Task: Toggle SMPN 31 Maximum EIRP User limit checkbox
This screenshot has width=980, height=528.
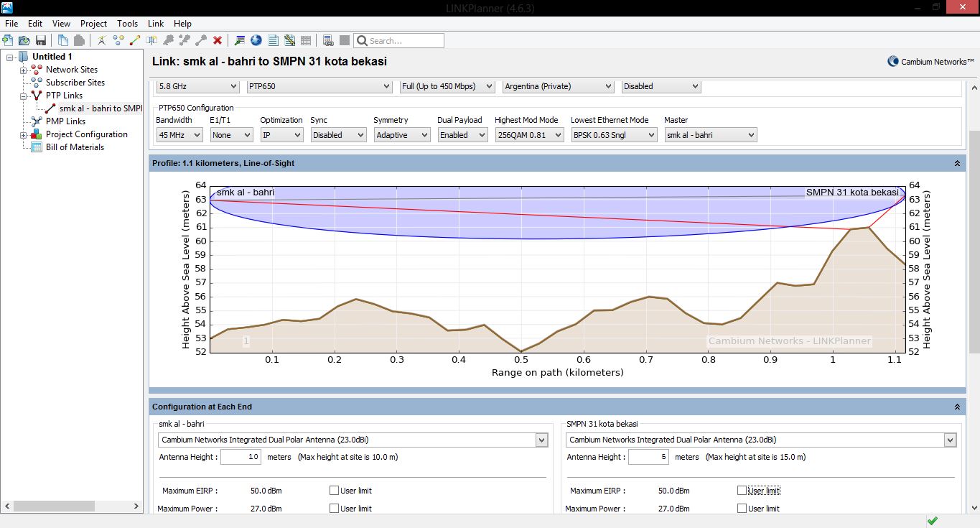Action: (742, 491)
